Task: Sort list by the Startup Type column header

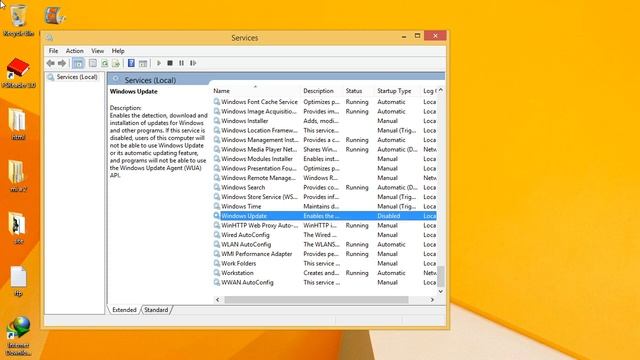Action: [x=398, y=91]
